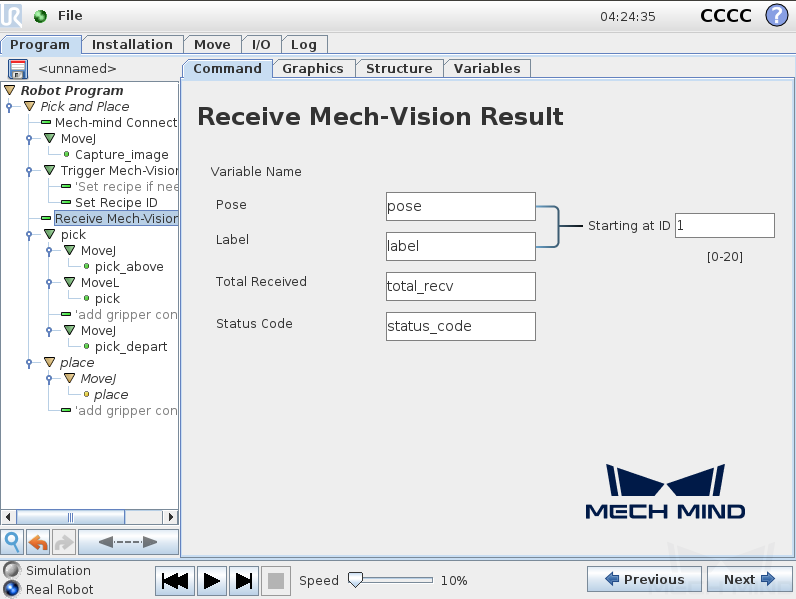Switch to the Graphics tab
The image size is (796, 599).
(313, 69)
